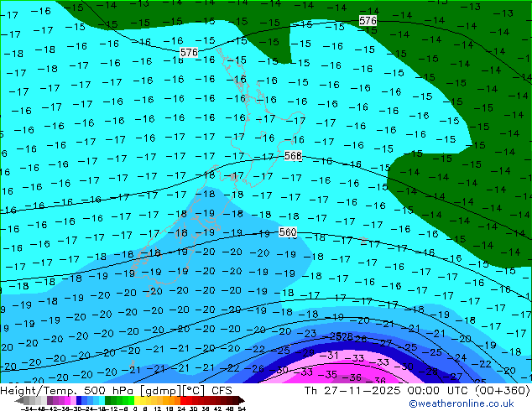Click the 560 contour label
This screenshot has width=532, height=411.
pyautogui.click(x=288, y=232)
